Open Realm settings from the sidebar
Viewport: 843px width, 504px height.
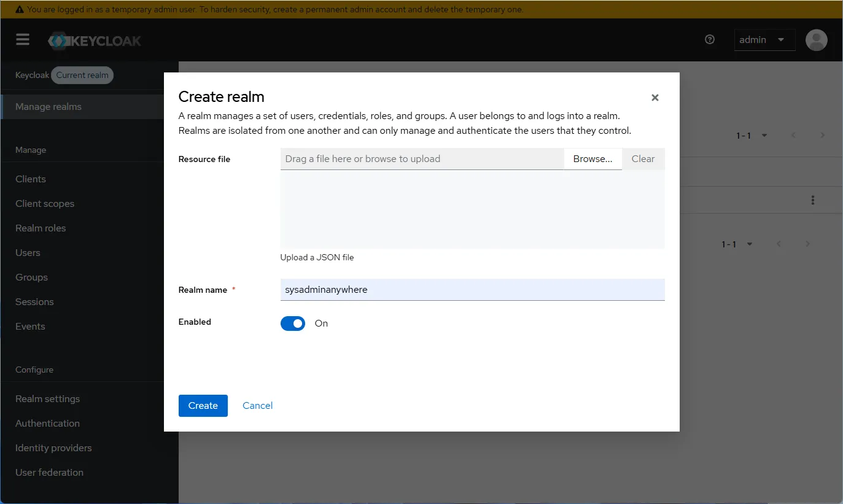tap(47, 398)
